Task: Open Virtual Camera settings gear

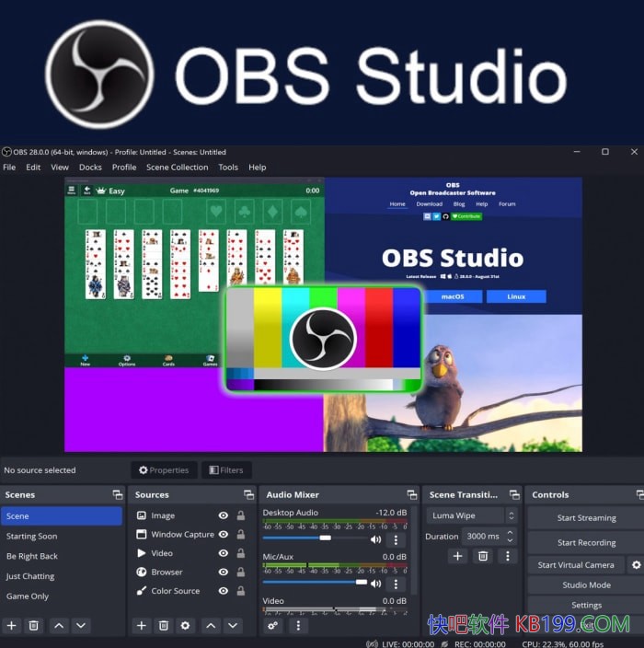Action: coord(636,564)
